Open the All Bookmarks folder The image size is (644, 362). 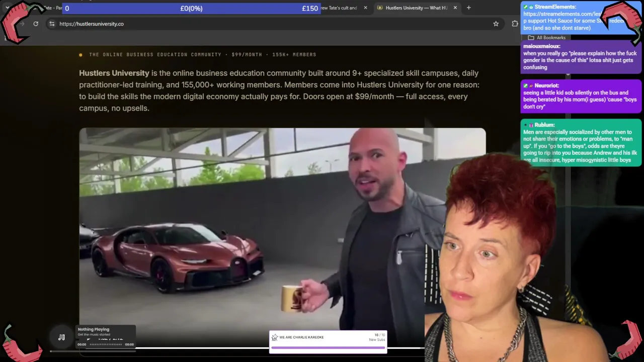pos(546,38)
